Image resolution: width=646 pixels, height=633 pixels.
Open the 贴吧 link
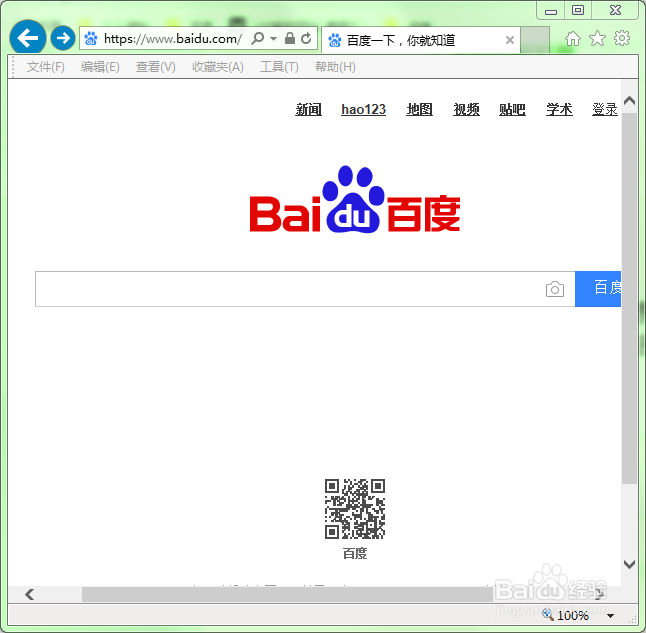tap(513, 110)
